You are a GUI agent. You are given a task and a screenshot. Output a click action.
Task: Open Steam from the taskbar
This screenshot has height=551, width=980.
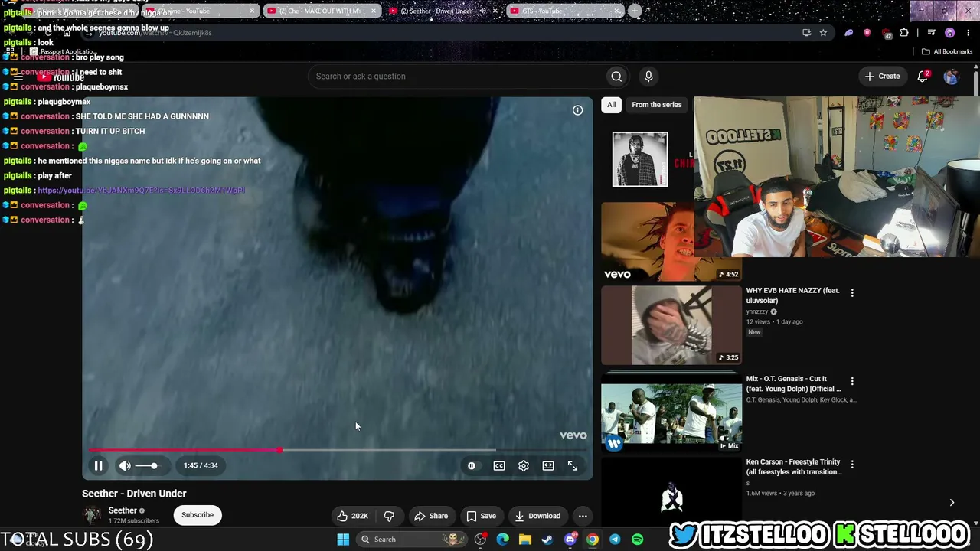tap(547, 540)
